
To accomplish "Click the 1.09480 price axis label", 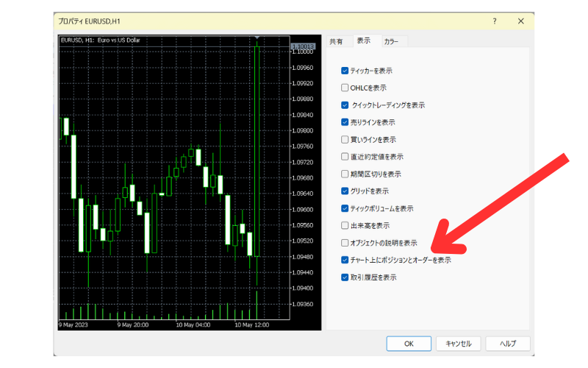I will [x=302, y=257].
